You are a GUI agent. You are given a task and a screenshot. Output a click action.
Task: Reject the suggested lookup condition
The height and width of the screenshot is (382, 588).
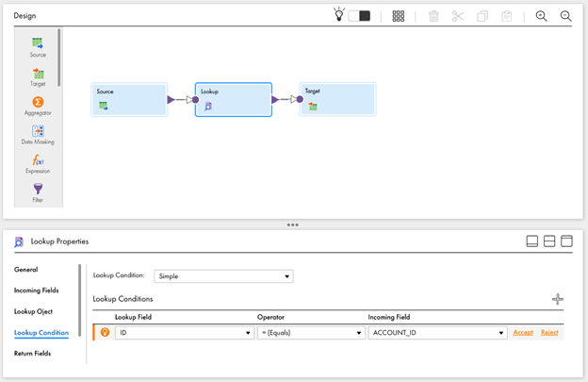[549, 333]
